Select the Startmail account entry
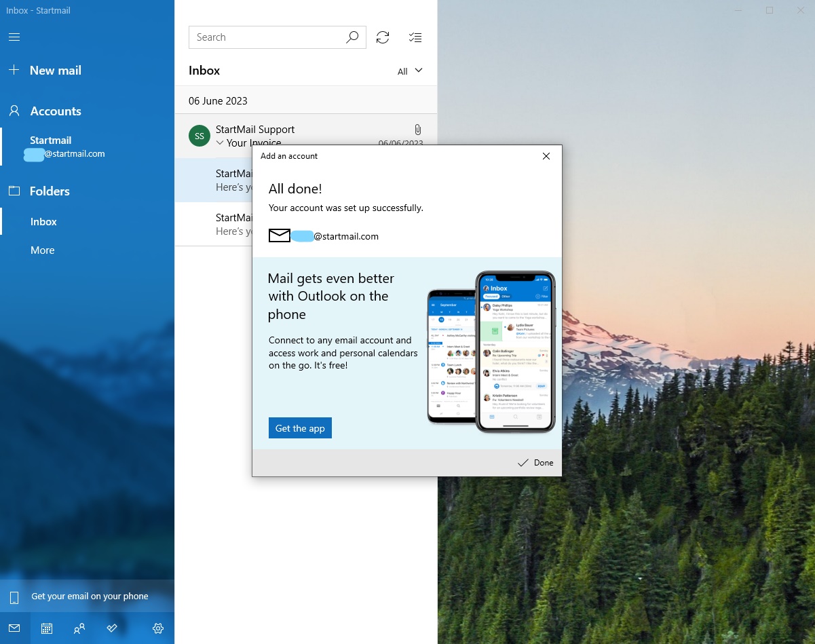This screenshot has width=815, height=644. (x=87, y=147)
